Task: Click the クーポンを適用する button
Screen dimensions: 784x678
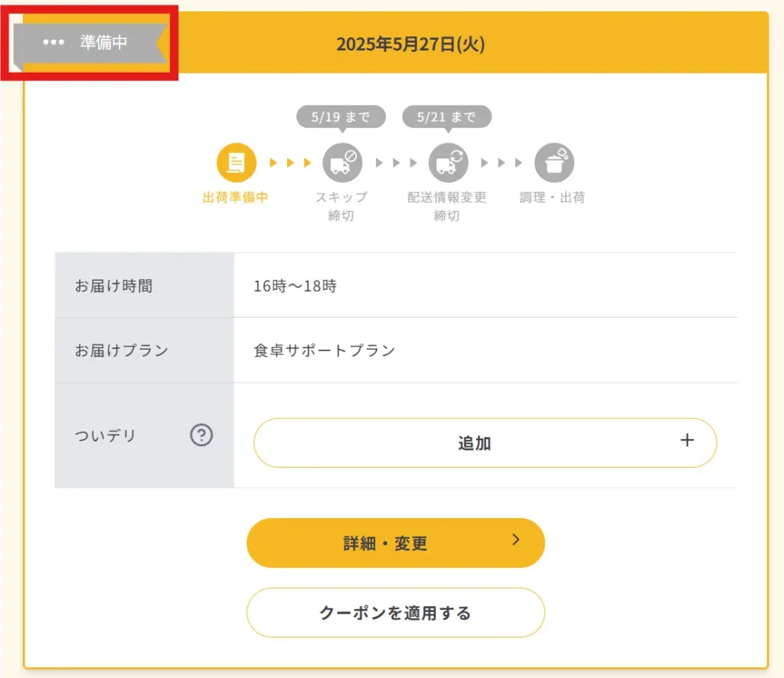Action: pyautogui.click(x=395, y=612)
